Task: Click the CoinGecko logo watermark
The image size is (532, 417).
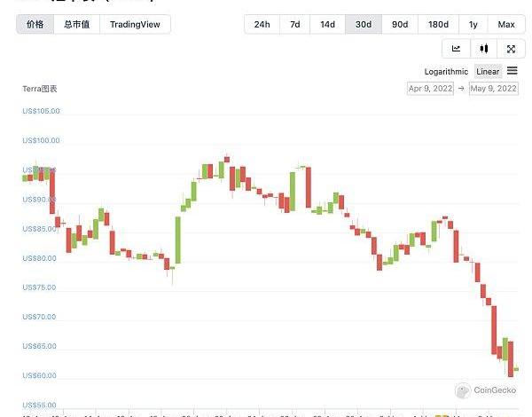Action: [x=486, y=389]
